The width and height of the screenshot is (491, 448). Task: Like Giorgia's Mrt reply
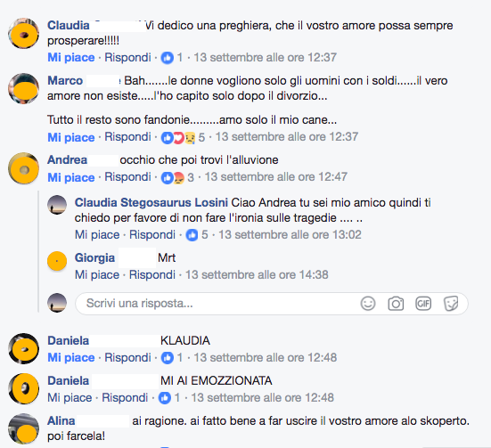point(97,275)
